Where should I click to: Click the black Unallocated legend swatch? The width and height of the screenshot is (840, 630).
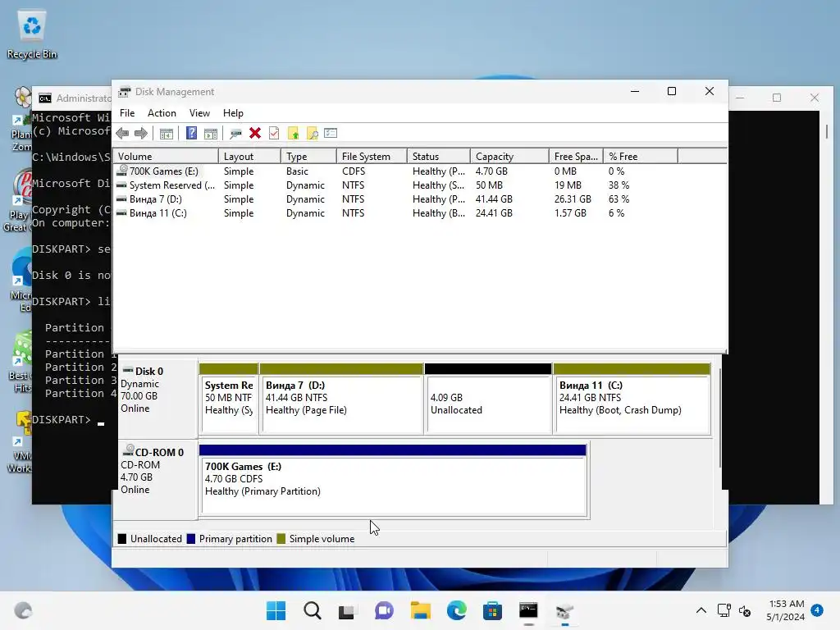(x=122, y=539)
